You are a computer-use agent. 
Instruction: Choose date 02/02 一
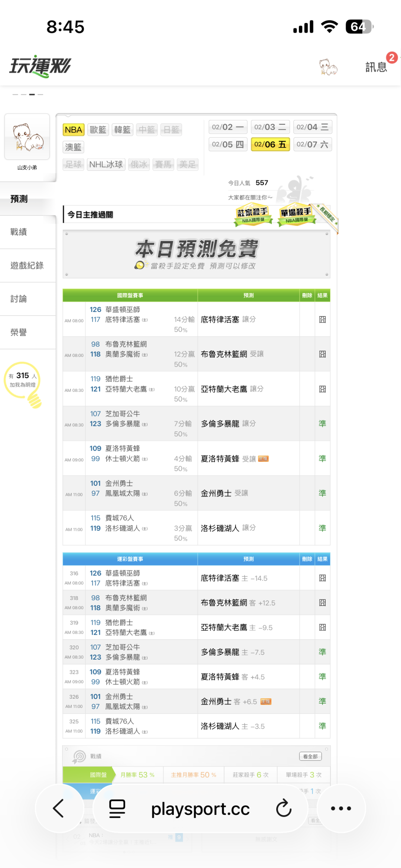tap(228, 127)
